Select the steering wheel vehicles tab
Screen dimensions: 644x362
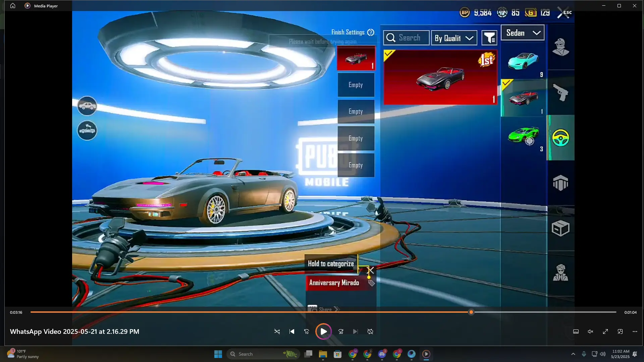(x=560, y=138)
